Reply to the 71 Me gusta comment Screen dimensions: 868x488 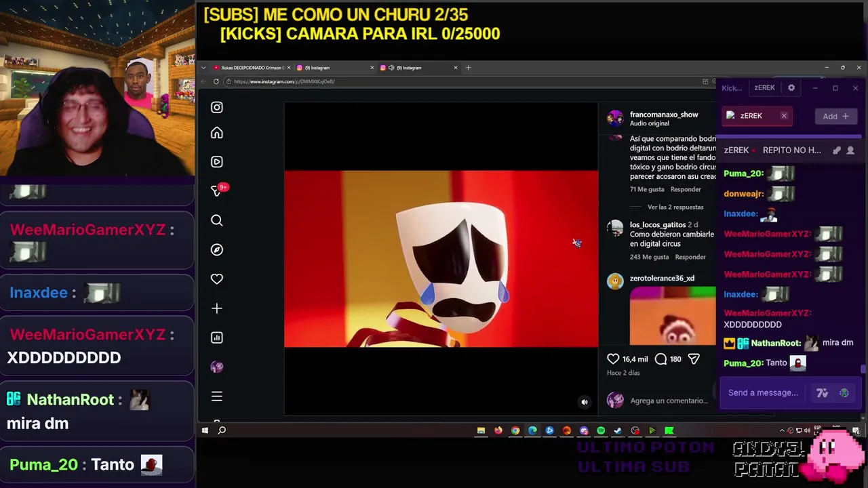[686, 190]
